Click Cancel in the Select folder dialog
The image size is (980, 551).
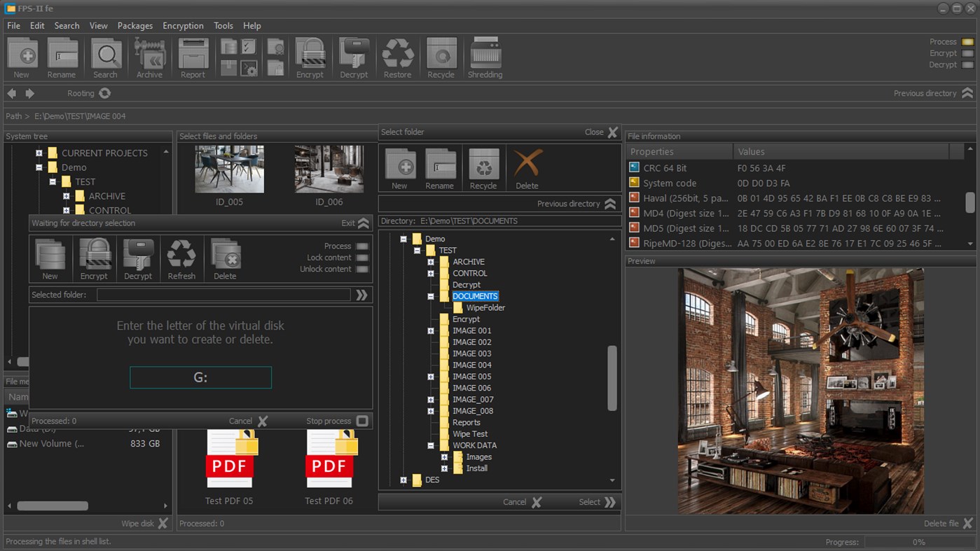pyautogui.click(x=522, y=502)
